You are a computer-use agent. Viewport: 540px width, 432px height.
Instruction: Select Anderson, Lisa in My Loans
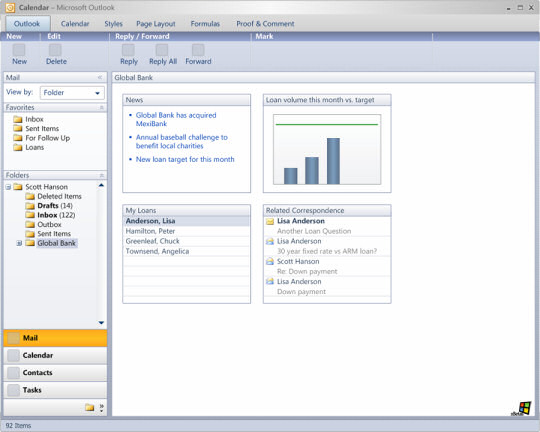click(186, 221)
